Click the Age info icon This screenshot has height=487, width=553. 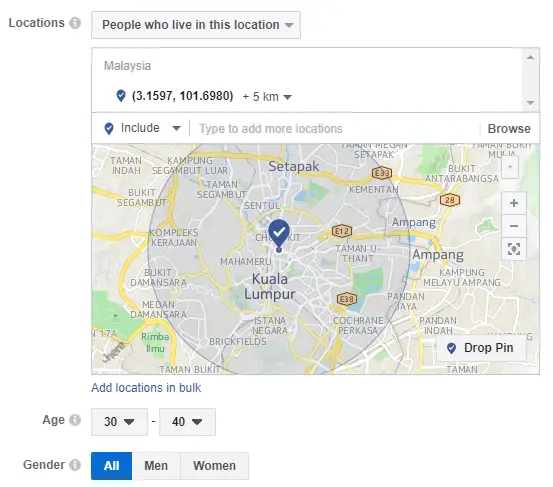click(x=75, y=420)
